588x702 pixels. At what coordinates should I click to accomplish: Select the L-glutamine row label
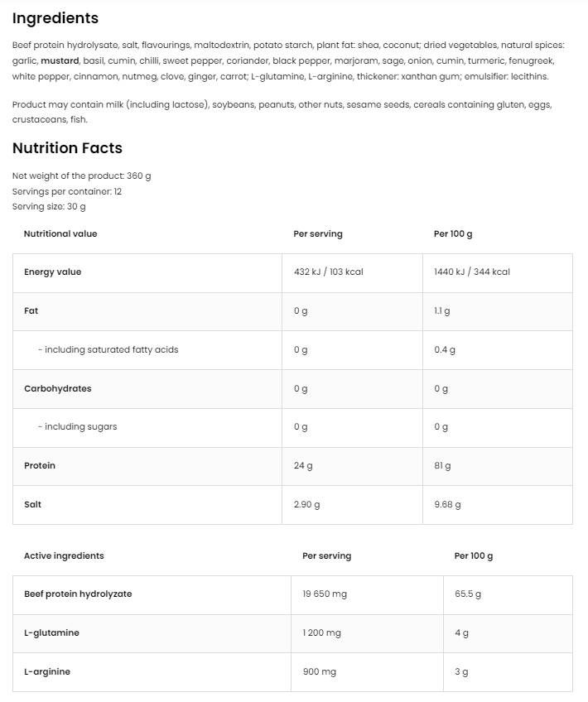coord(51,633)
